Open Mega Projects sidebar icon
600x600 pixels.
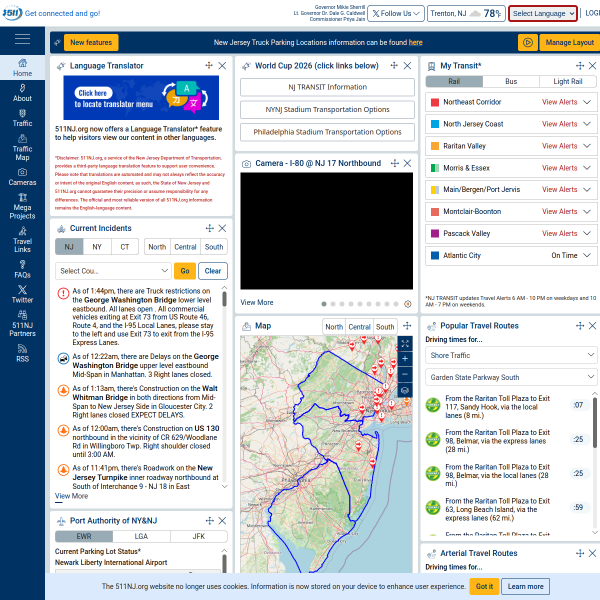coord(22,206)
